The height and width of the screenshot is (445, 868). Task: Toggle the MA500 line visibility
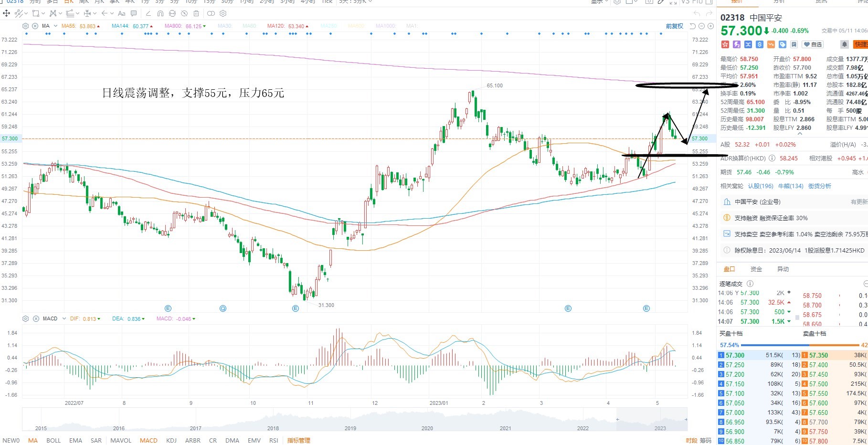(356, 26)
